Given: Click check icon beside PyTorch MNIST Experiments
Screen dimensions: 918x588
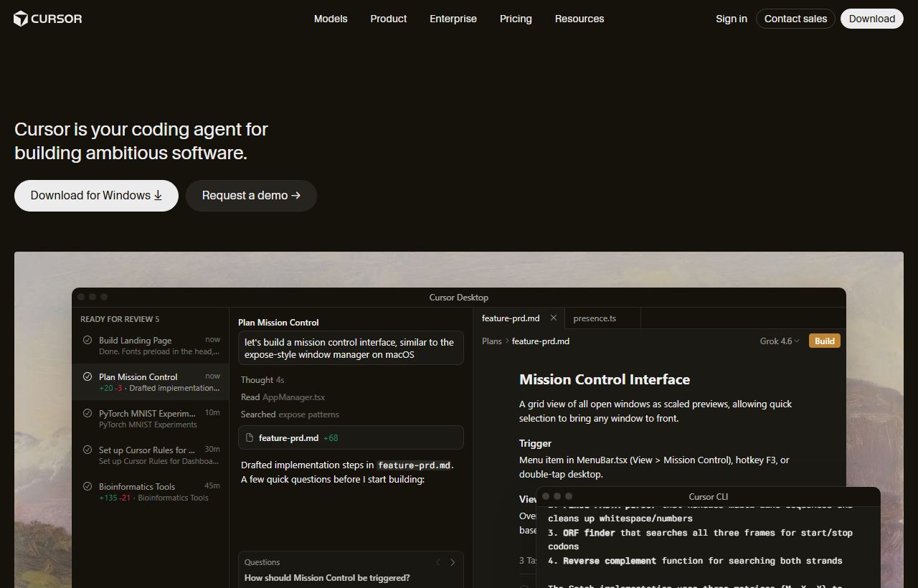Looking at the screenshot, I should click(x=87, y=413).
